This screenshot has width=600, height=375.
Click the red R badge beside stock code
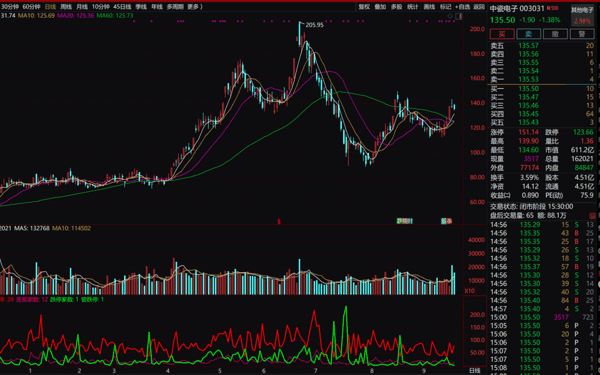pyautogui.click(x=552, y=8)
